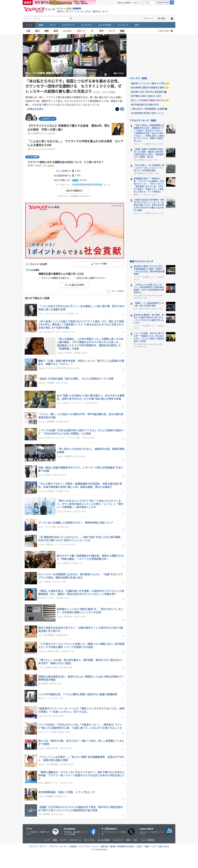
Task: Click the マイページ button
Action: click(x=148, y=18)
